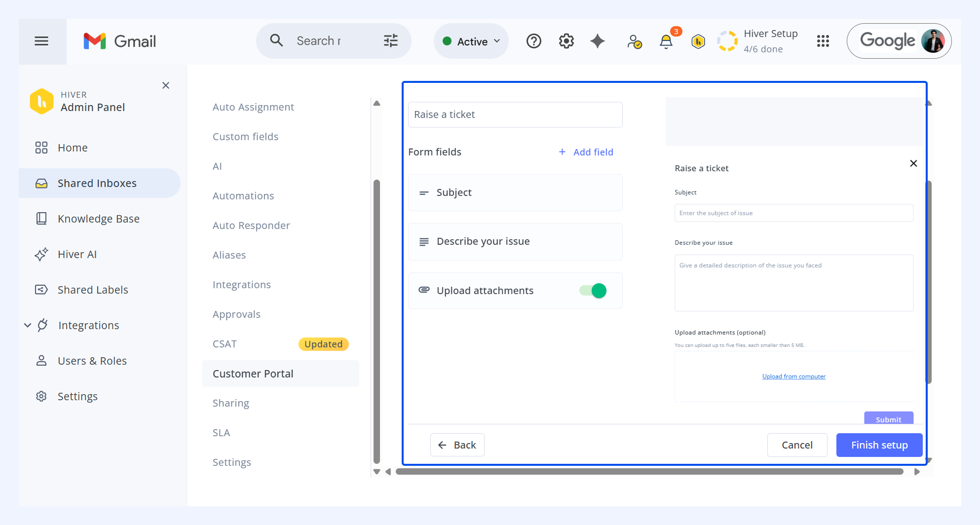Image resolution: width=980 pixels, height=525 pixels.
Task: Click the Upload attachments paperclip icon
Action: (x=424, y=290)
